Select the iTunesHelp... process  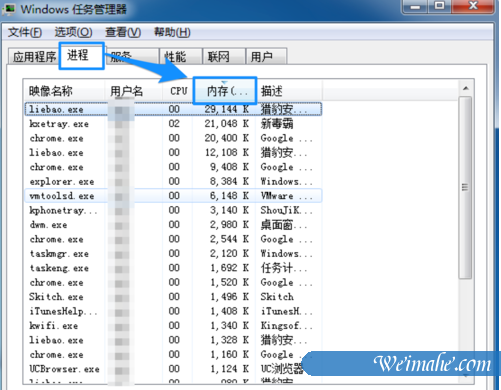click(173, 311)
